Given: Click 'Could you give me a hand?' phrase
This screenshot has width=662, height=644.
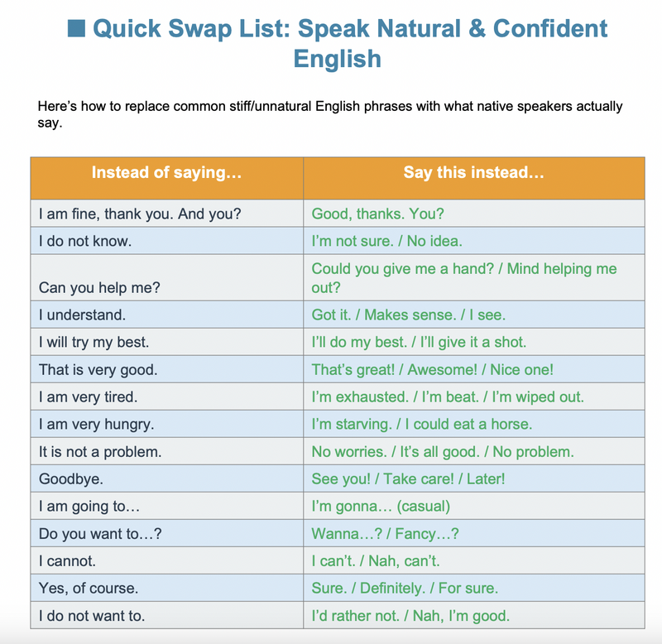Looking at the screenshot, I should (402, 268).
